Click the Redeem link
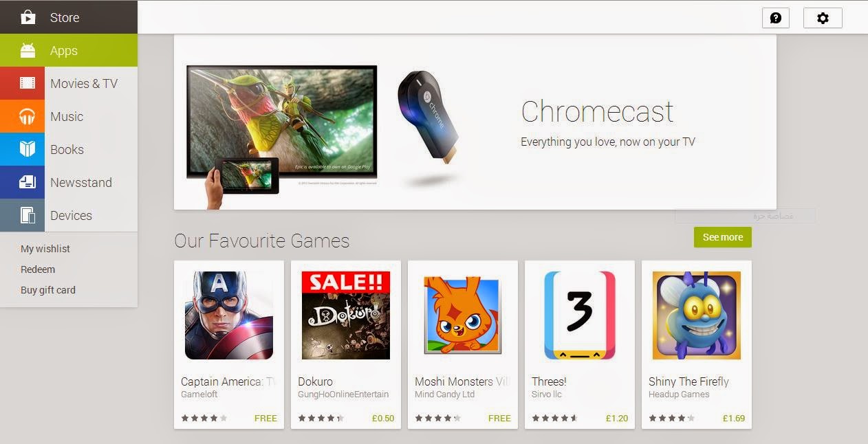 38,269
